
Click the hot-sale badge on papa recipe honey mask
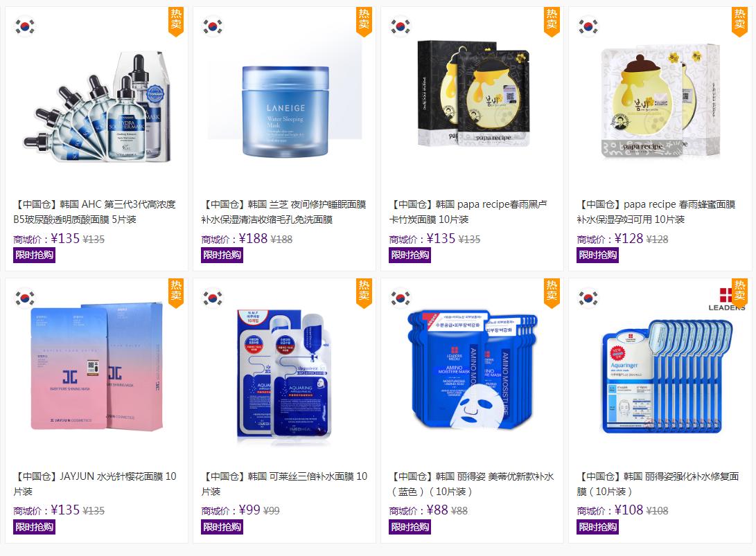[739, 21]
